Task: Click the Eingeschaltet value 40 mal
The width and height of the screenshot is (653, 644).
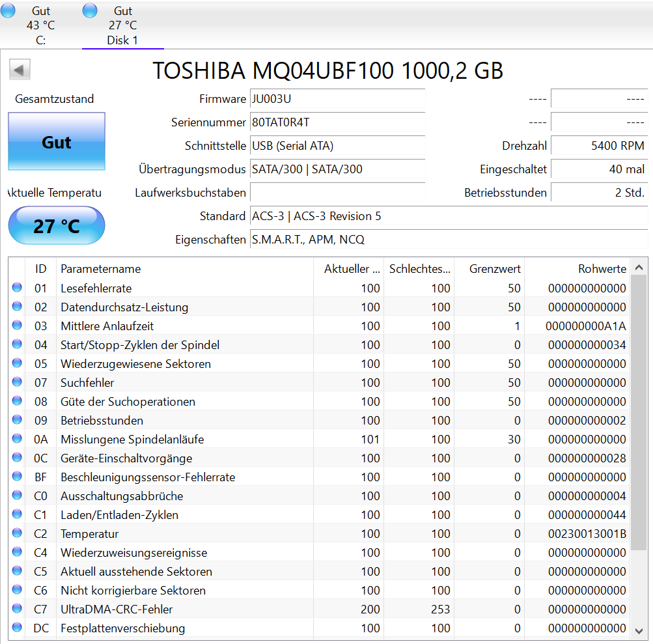Action: tap(599, 169)
